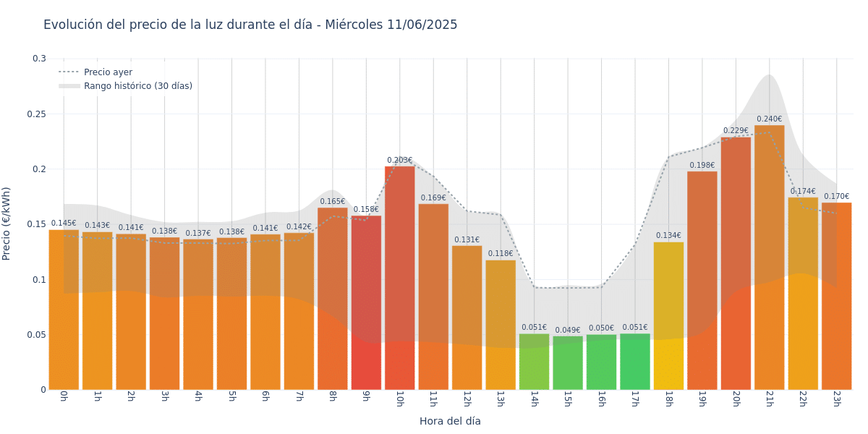Select the 20h bar at 0.229€

tap(736, 263)
